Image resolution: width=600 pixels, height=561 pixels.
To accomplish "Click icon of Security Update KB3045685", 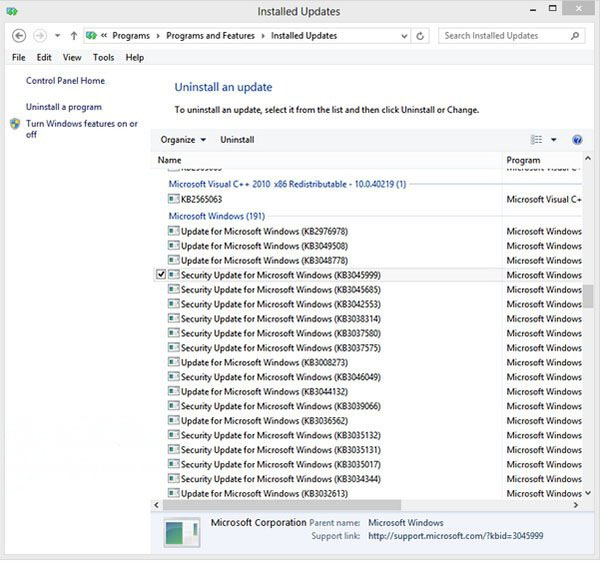I will tap(174, 289).
